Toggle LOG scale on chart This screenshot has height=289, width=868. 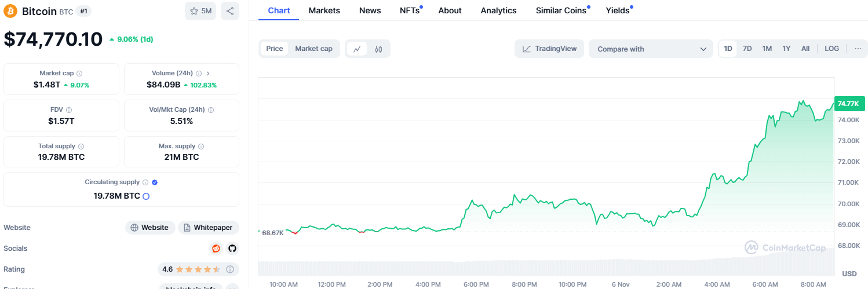coord(831,49)
